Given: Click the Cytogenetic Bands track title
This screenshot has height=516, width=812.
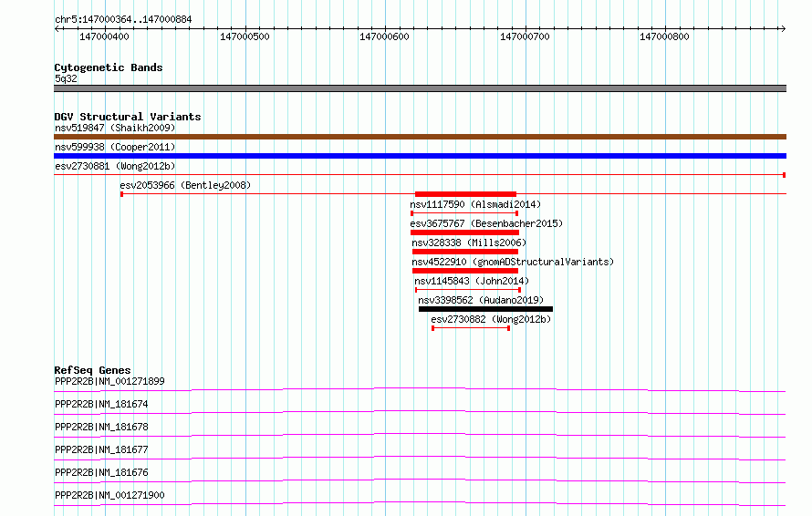Looking at the screenshot, I should pyautogui.click(x=109, y=67).
